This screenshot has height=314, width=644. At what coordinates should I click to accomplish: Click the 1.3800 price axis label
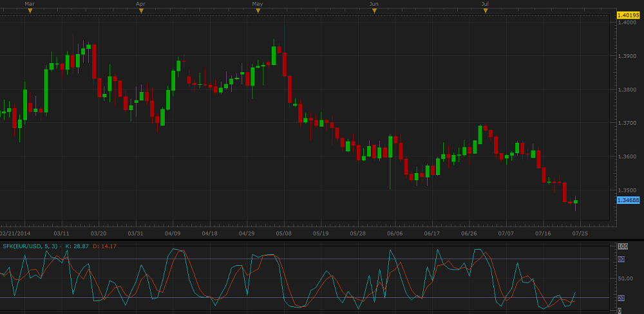(x=627, y=89)
